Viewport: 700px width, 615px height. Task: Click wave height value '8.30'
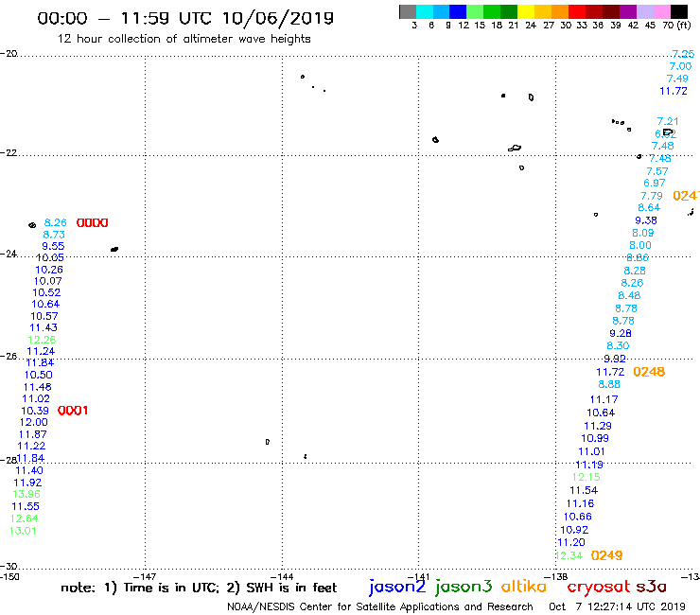[618, 345]
